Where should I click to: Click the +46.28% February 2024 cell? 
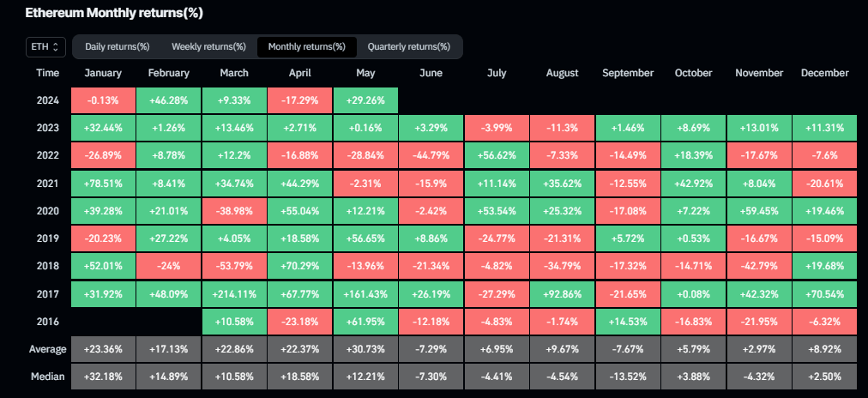click(x=168, y=99)
